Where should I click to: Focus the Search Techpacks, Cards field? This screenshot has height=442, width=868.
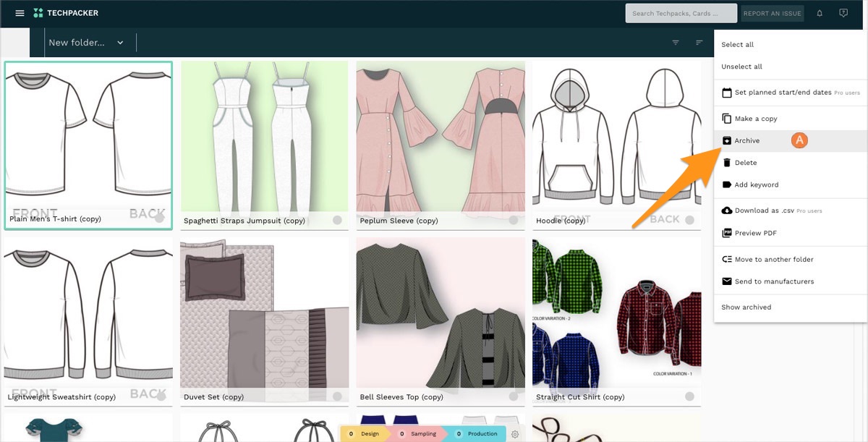point(681,13)
